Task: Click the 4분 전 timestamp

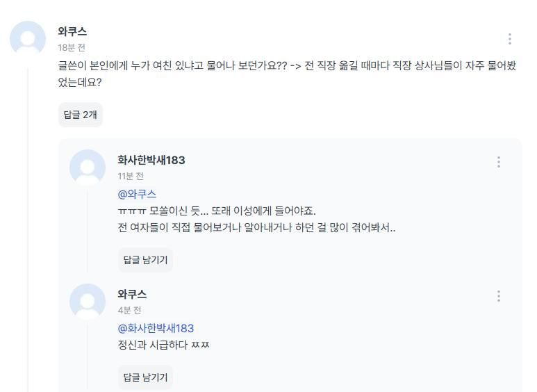Action: [x=129, y=311]
